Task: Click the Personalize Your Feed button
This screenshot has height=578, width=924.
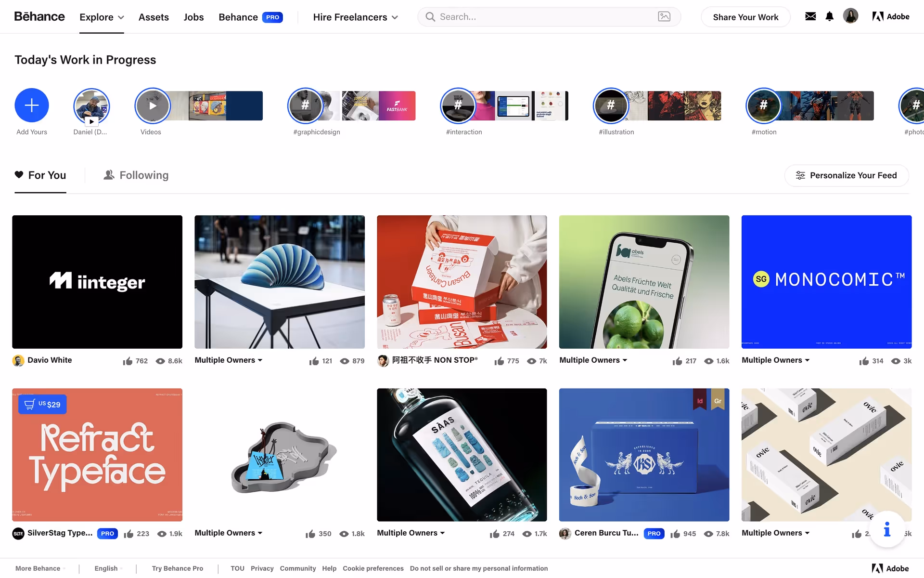Action: coord(847,175)
